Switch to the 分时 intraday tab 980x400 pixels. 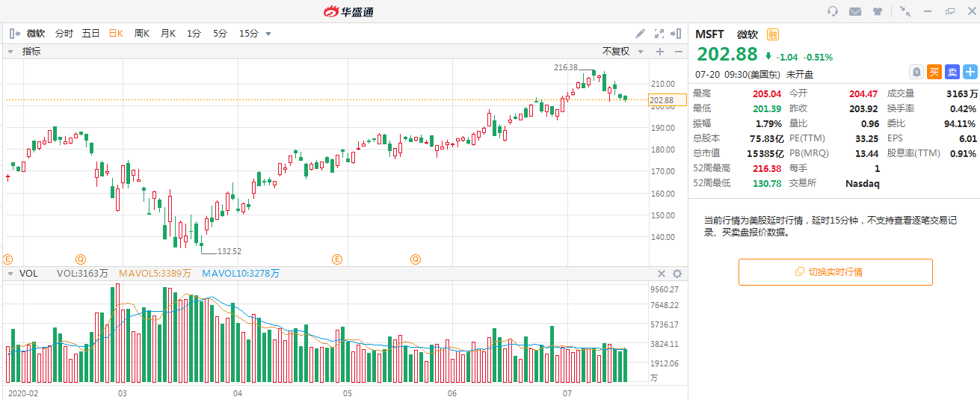[x=64, y=34]
